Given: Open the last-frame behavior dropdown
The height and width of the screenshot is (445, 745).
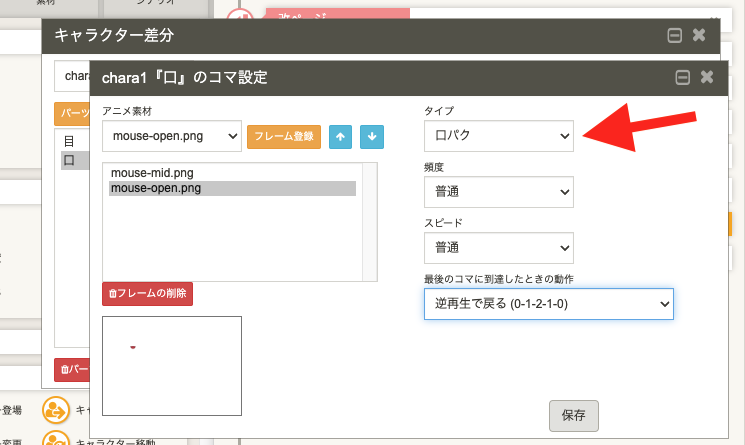Looking at the screenshot, I should (548, 304).
